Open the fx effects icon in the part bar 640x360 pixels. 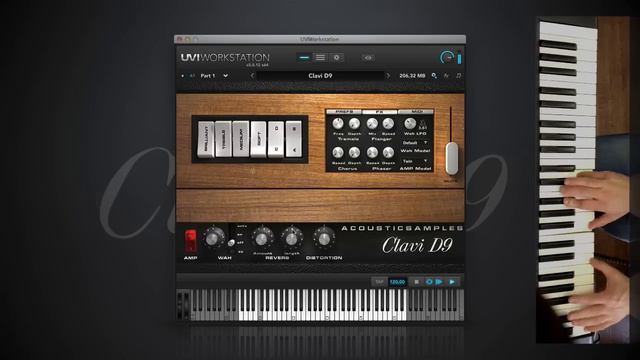pyautogui.click(x=446, y=76)
